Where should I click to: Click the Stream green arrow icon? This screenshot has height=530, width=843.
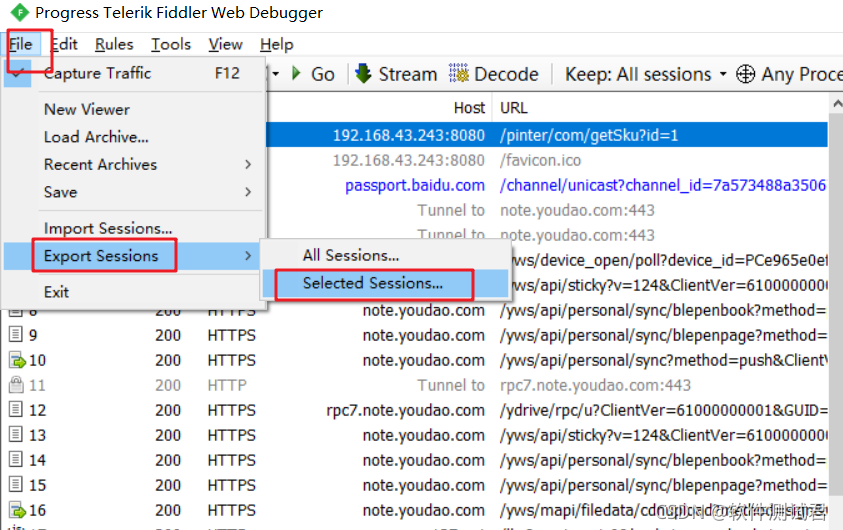363,73
